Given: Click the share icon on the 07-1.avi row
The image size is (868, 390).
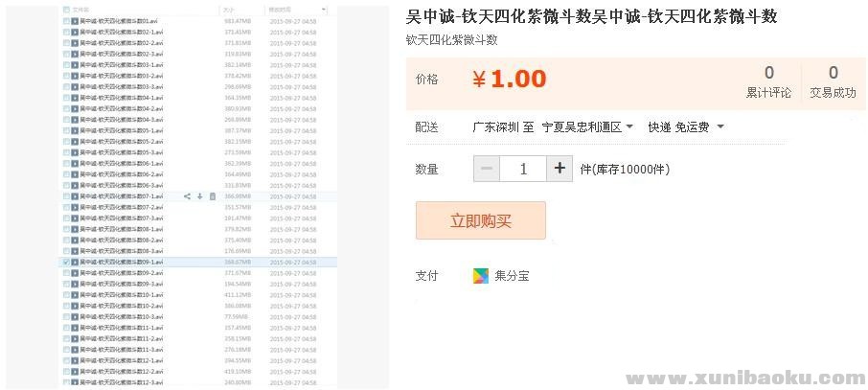Looking at the screenshot, I should (187, 196).
